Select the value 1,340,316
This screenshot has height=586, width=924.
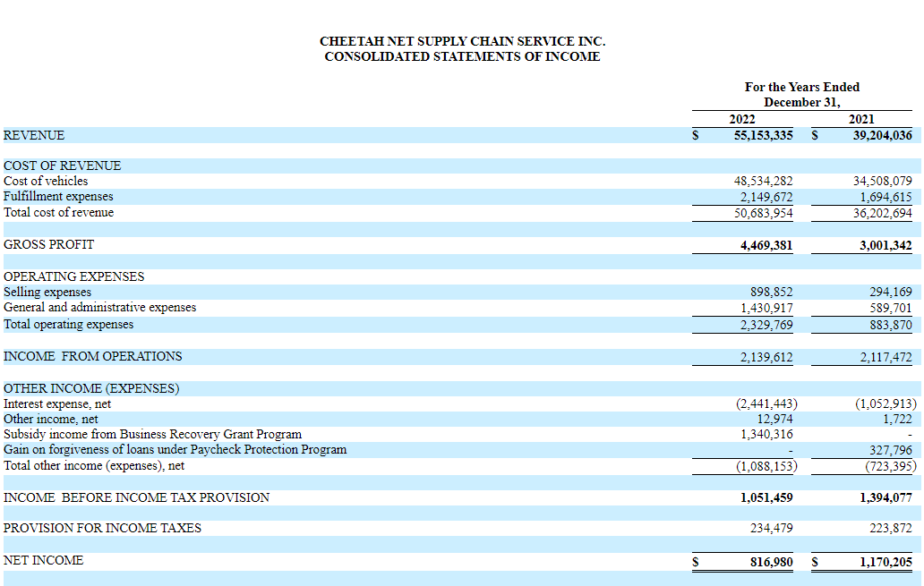[766, 435]
